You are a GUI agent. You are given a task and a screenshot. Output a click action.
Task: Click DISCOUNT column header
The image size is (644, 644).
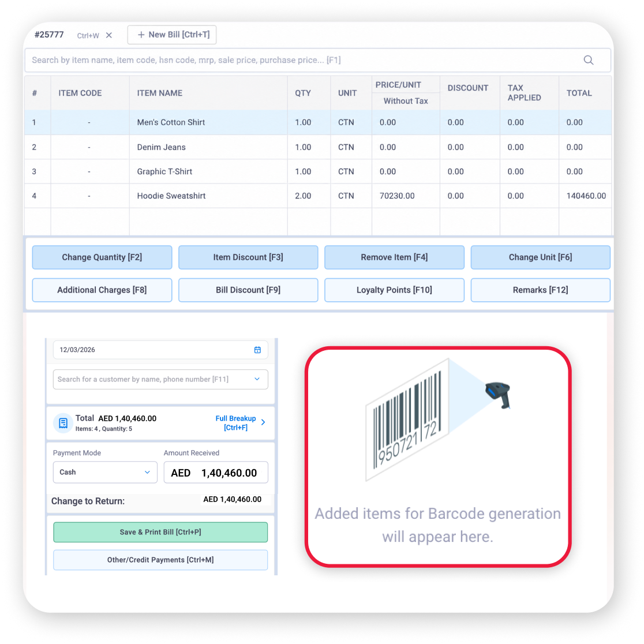[468, 88]
